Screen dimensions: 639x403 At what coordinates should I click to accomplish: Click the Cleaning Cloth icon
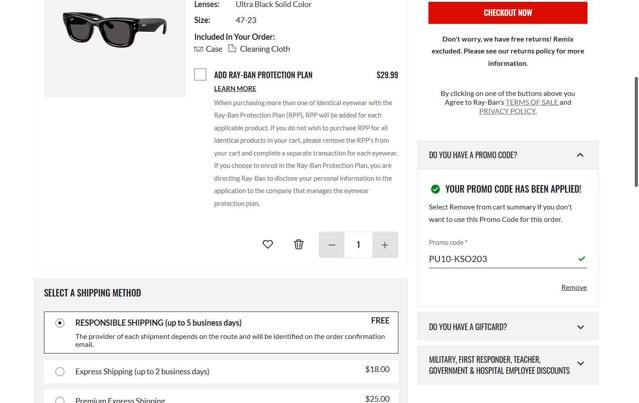[x=232, y=48]
